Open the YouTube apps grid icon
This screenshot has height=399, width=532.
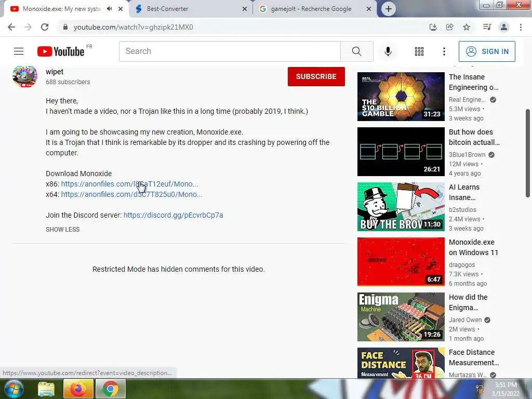click(419, 51)
